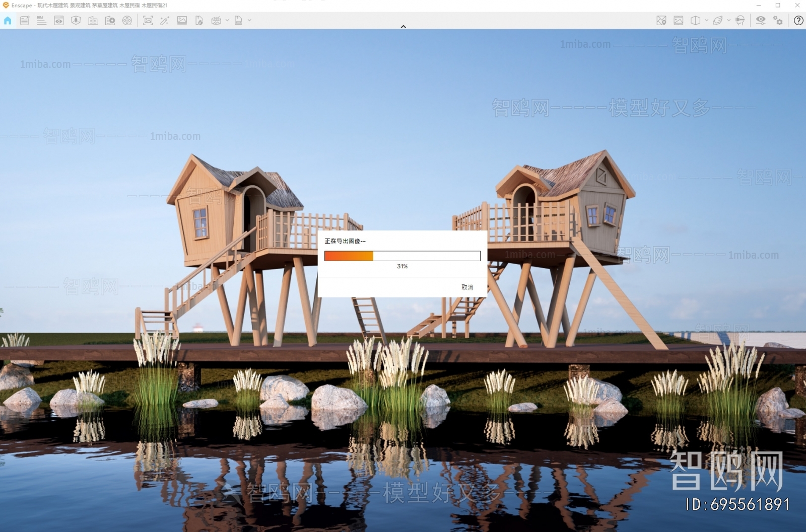Expand the EXE export dropdown arrow
The height and width of the screenshot is (532, 806).
tap(249, 21)
